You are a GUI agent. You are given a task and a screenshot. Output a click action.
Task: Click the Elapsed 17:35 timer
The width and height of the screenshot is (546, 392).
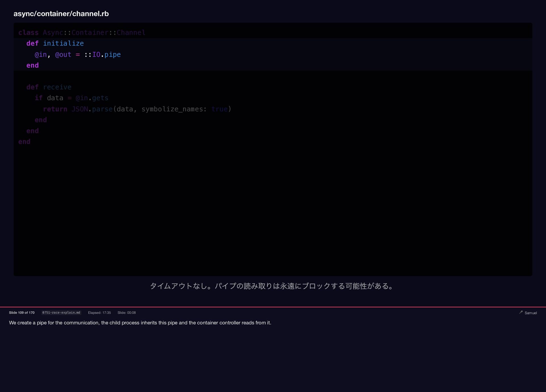tap(99, 312)
